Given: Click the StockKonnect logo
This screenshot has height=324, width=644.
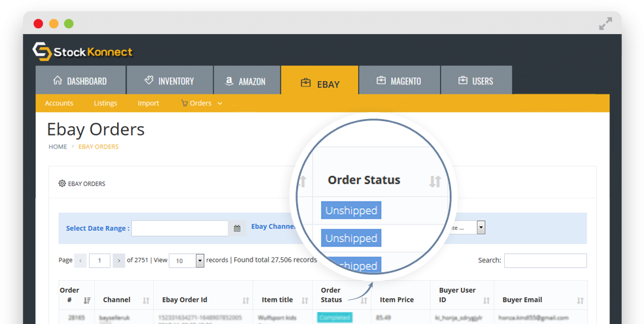Looking at the screenshot, I should click(x=82, y=52).
